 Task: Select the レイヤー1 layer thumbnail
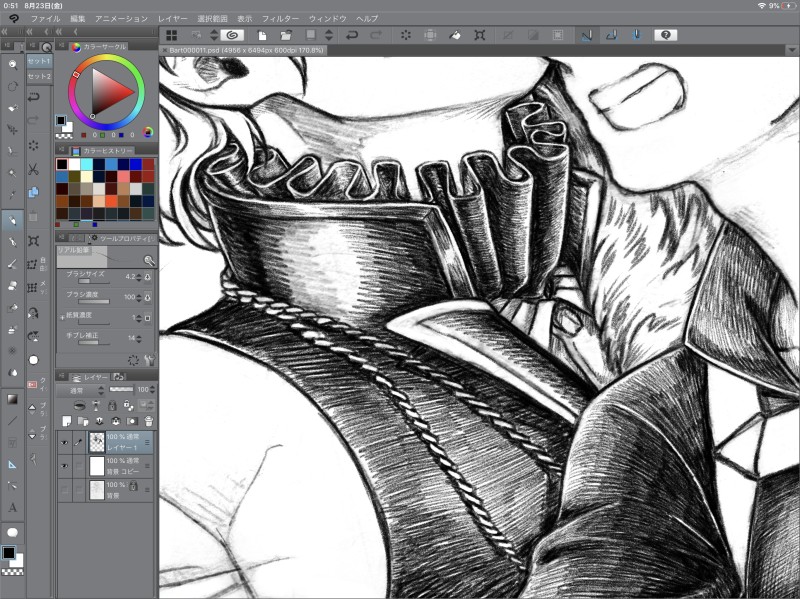click(96, 442)
